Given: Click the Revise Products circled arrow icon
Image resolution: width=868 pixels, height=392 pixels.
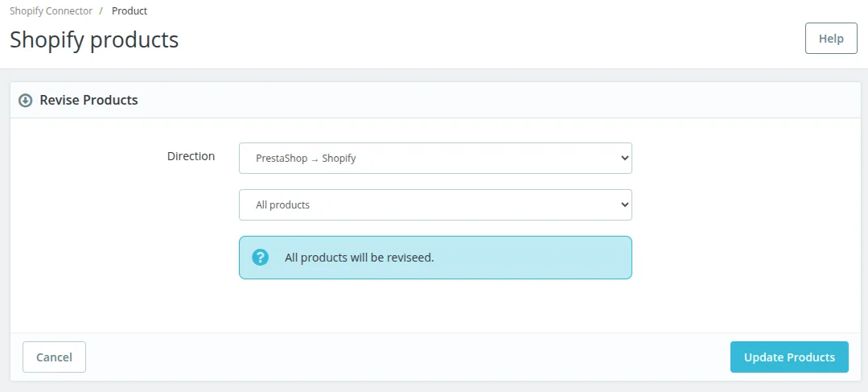Looking at the screenshot, I should click(x=26, y=101).
